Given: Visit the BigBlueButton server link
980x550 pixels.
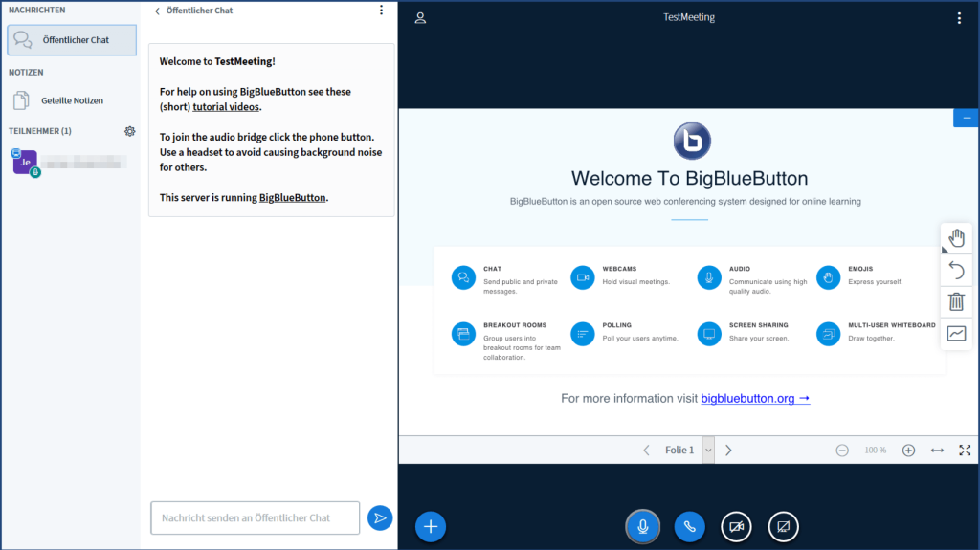Looking at the screenshot, I should click(x=293, y=197).
